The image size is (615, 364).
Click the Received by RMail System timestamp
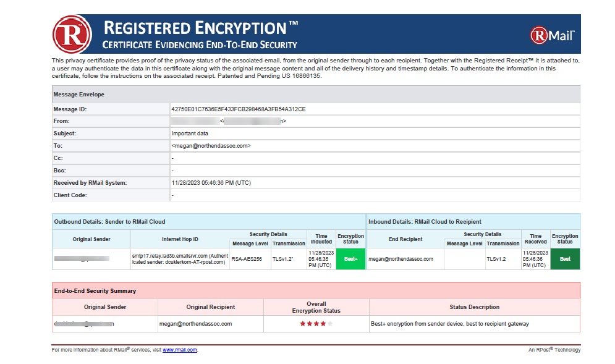pos(211,183)
